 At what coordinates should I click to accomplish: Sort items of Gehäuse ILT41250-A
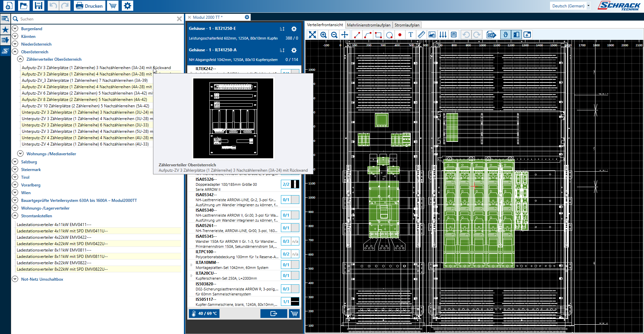click(282, 50)
